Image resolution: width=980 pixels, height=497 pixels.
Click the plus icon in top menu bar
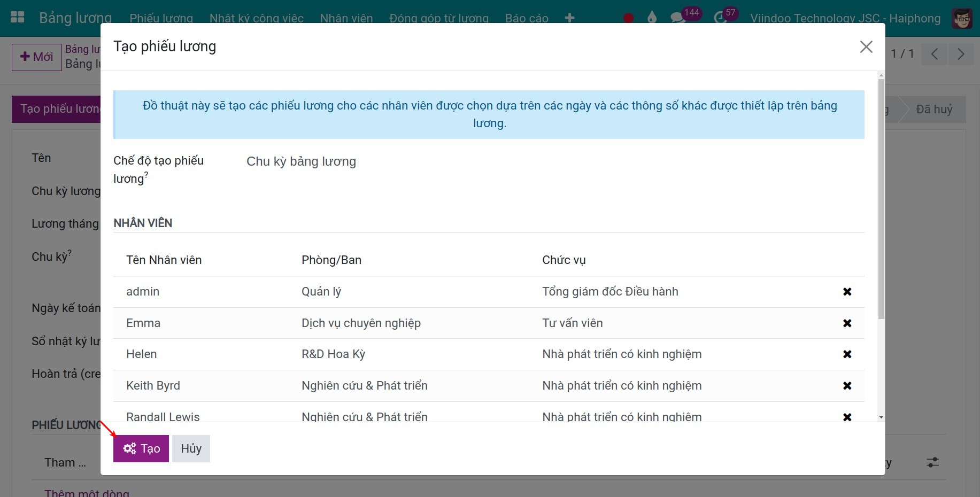coord(569,18)
